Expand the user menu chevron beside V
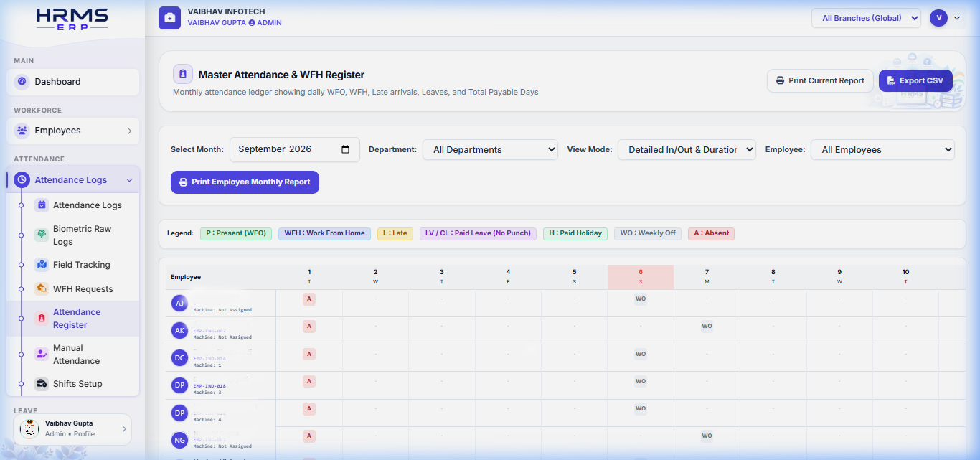Image resolution: width=980 pixels, height=460 pixels. coord(957,19)
